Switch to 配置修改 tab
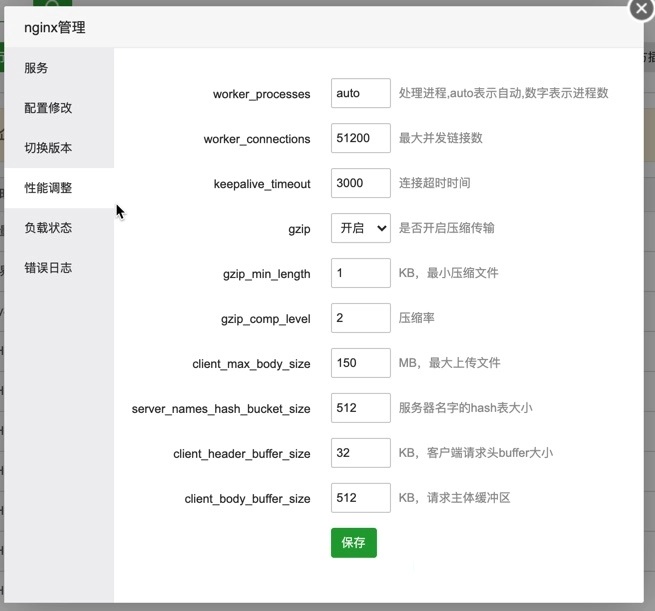 click(x=48, y=108)
